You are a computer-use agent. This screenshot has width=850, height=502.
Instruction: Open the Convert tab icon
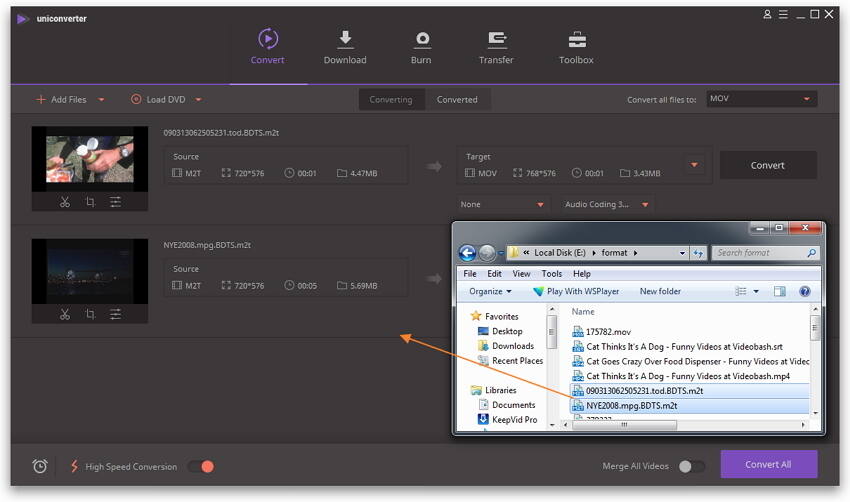268,39
